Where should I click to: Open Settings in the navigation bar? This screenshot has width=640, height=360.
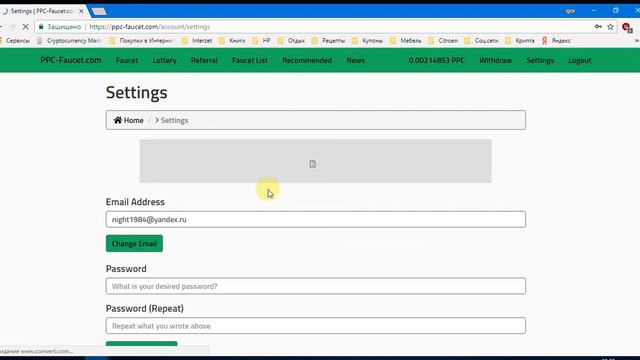540,60
